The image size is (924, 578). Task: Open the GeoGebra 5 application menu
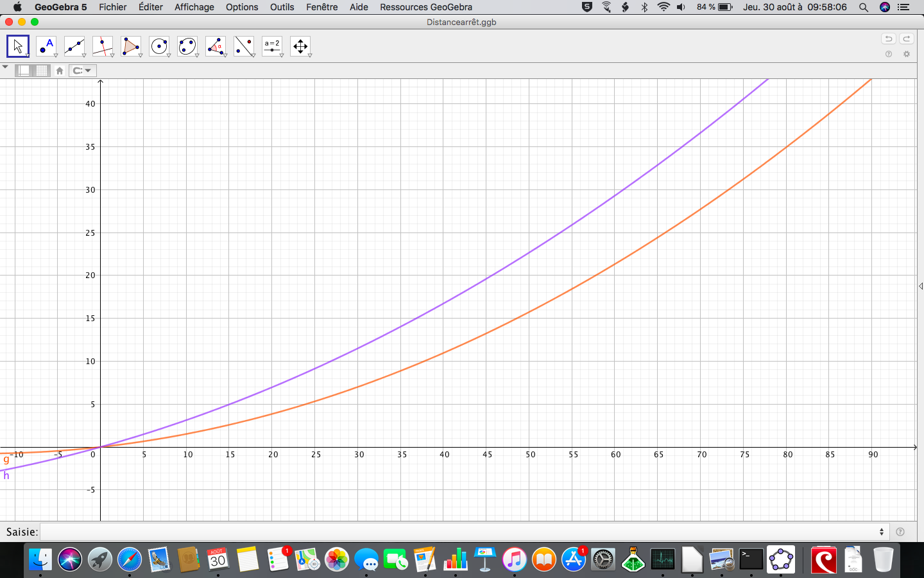click(x=60, y=7)
